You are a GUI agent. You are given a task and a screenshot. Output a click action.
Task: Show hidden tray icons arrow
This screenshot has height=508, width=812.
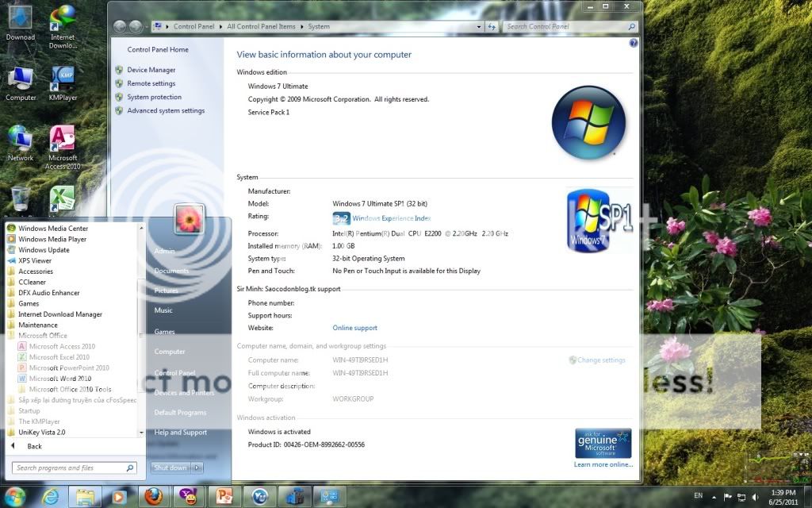pyautogui.click(x=714, y=497)
